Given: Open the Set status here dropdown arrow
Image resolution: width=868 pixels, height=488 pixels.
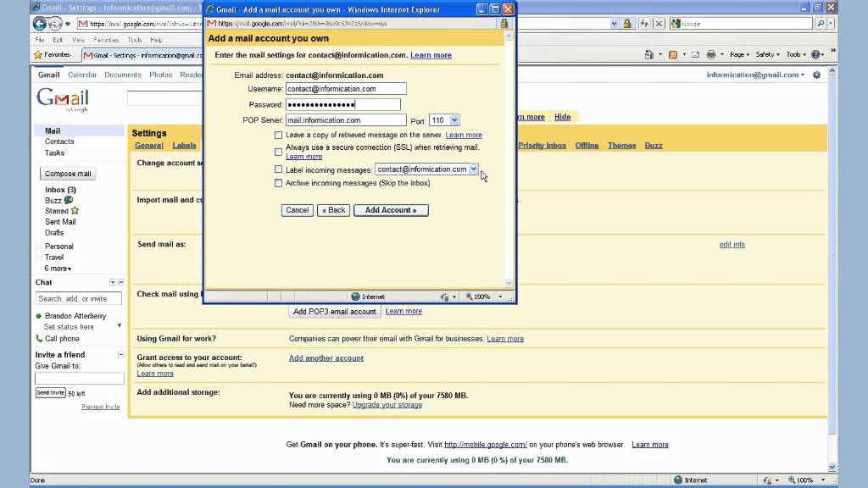Looking at the screenshot, I should tap(119, 326).
